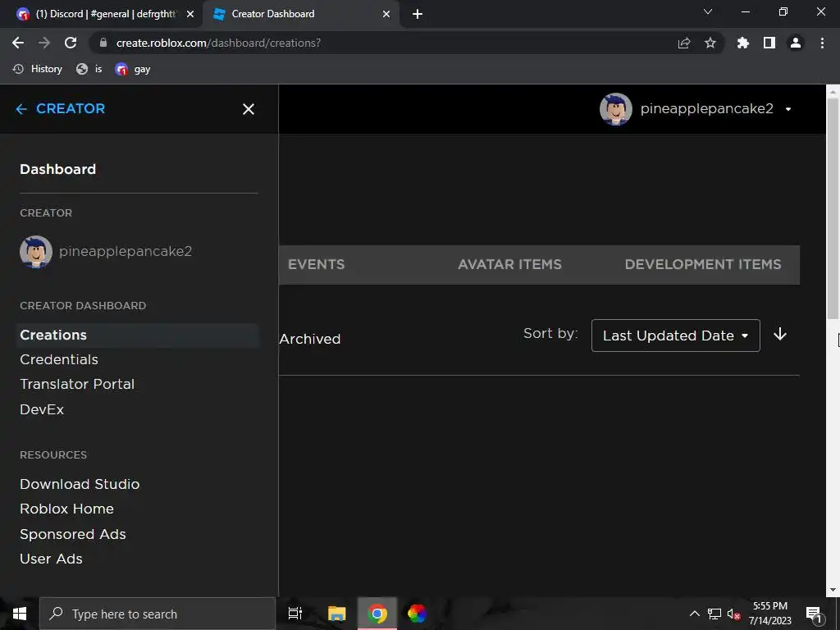840x630 pixels.
Task: Bookmark this page with the star
Action: [710, 43]
